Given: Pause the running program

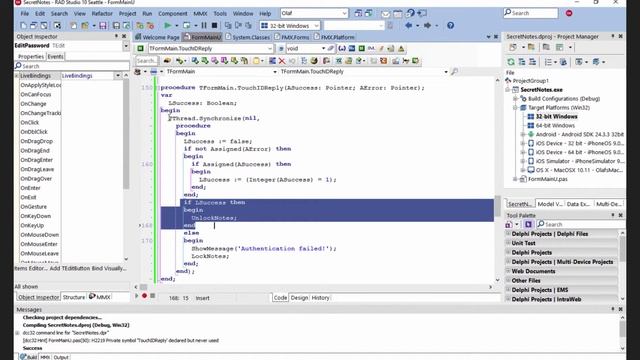Looking at the screenshot, I should [204, 25].
